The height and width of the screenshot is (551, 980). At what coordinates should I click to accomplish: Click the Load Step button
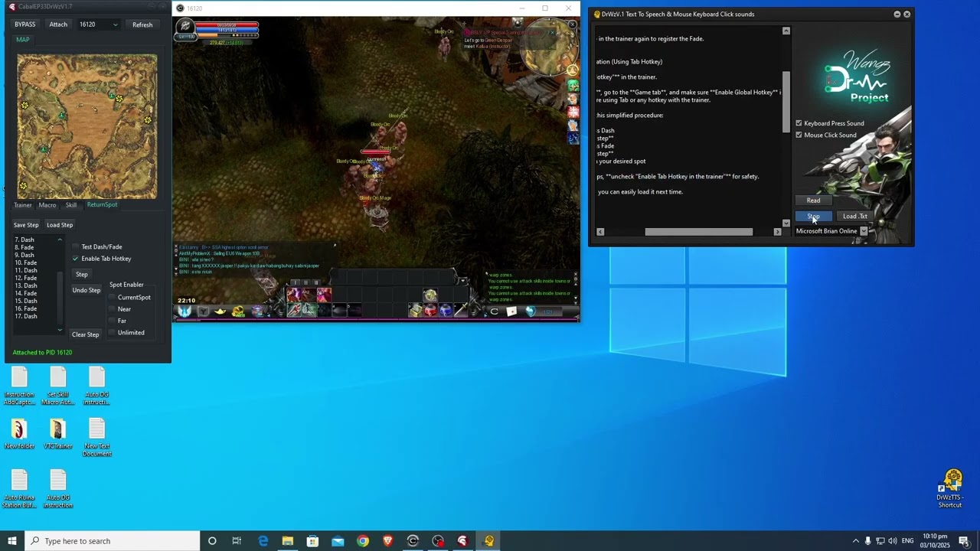point(60,225)
